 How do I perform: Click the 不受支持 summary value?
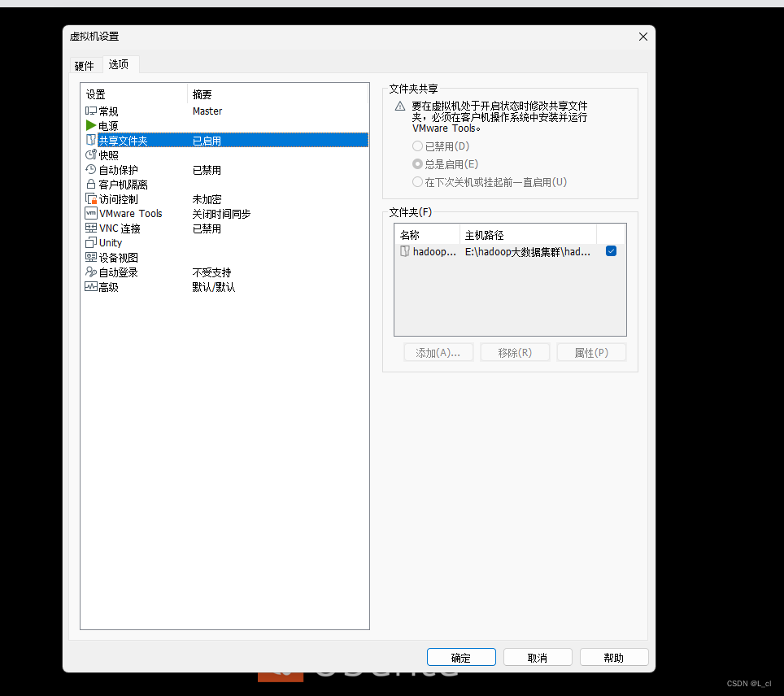[212, 272]
